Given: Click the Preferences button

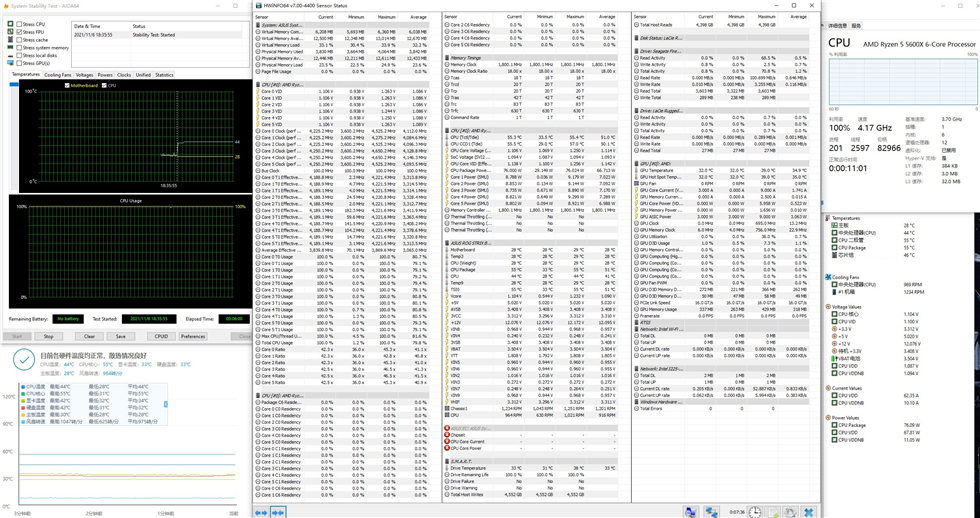Looking at the screenshot, I should pyautogui.click(x=193, y=336).
